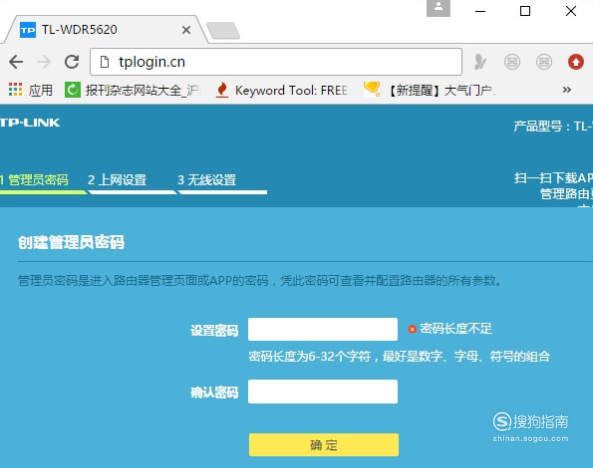The width and height of the screenshot is (593, 468).
Task: Select step 1 管理员密码
Action: point(34,180)
